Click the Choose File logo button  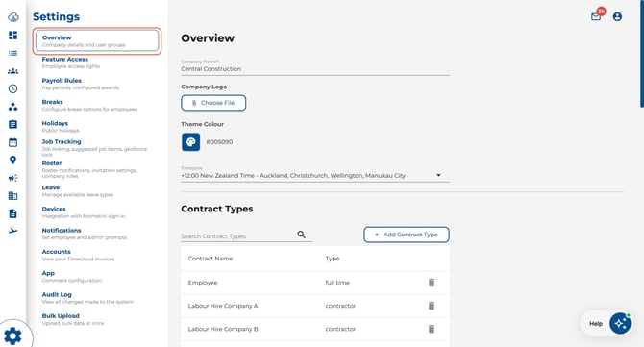[x=213, y=103]
